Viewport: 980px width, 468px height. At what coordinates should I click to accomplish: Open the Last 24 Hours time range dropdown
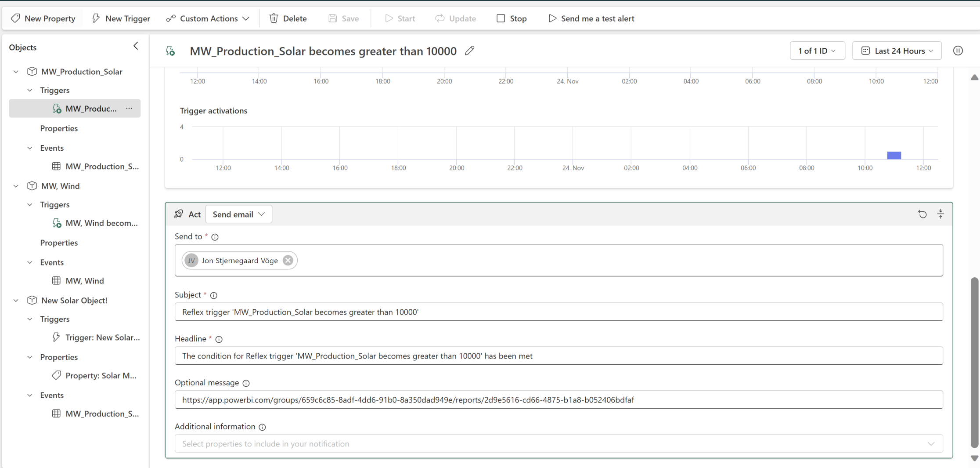coord(897,51)
